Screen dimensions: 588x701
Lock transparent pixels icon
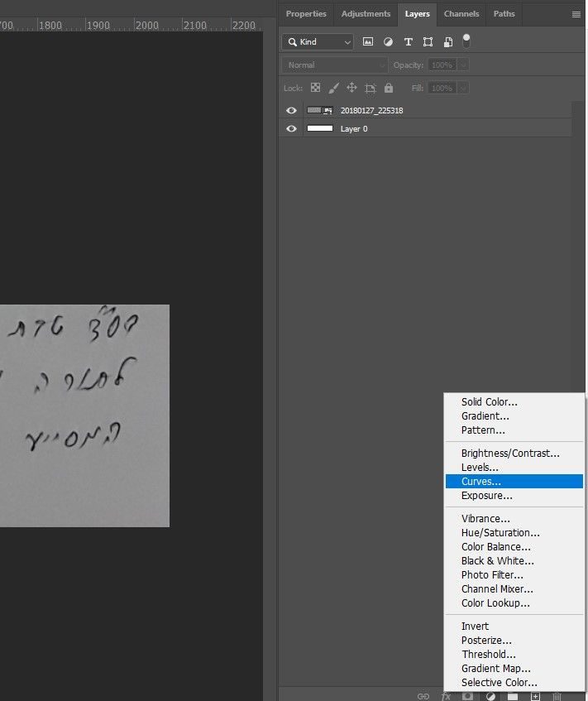[315, 88]
